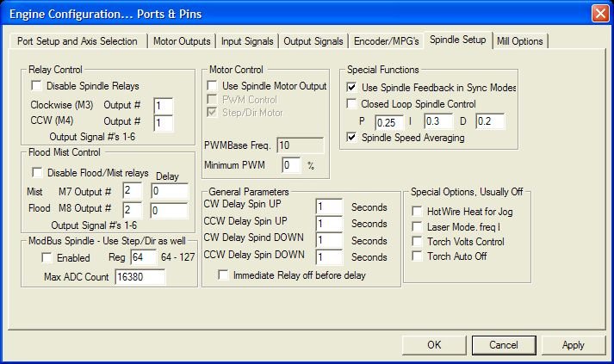Enable Closed Loop Spindle Control
Screen dimensions: 614x364
[x=351, y=104]
